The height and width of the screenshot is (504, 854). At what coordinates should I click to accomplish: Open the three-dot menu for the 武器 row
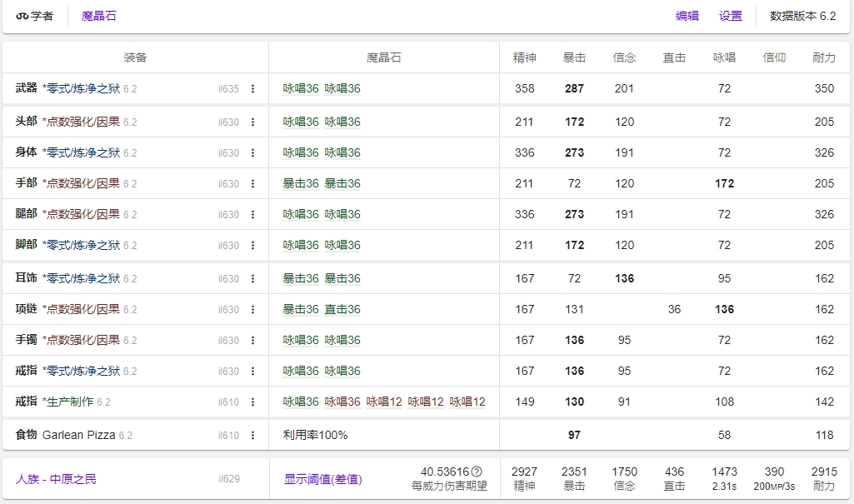[x=252, y=89]
